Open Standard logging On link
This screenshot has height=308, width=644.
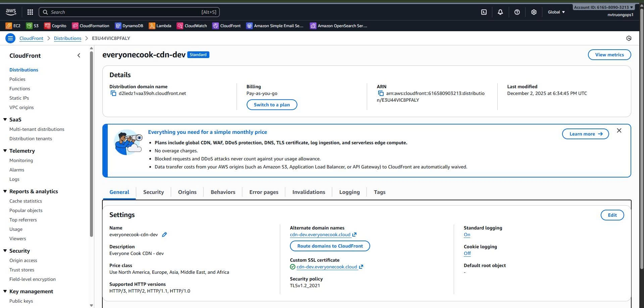click(467, 235)
